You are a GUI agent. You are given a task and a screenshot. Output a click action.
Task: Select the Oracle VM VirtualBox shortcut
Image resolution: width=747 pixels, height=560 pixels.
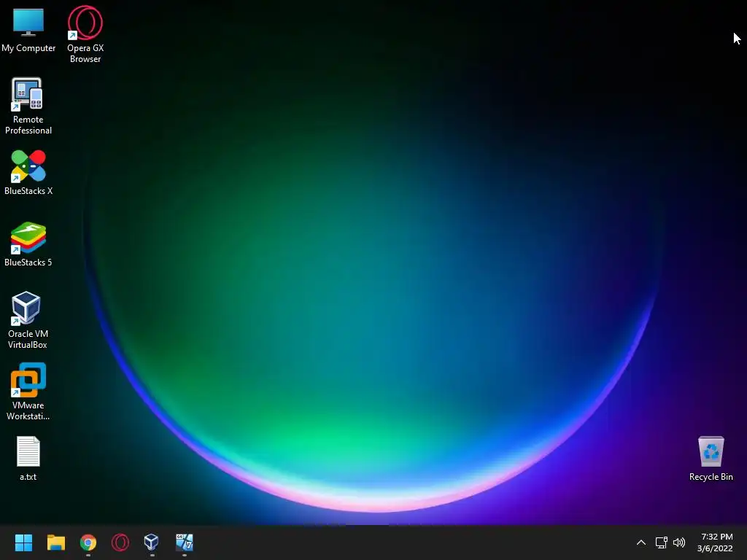point(28,320)
